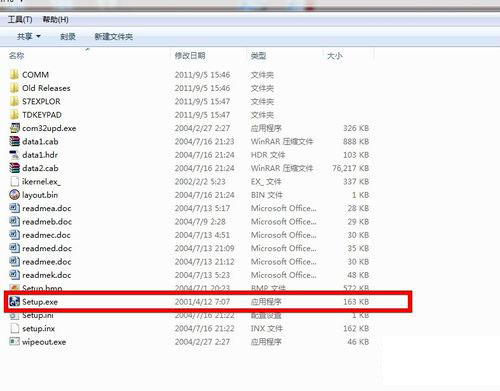Select readmea.doc Word document icon
The height and width of the screenshot is (391, 500).
15,208
